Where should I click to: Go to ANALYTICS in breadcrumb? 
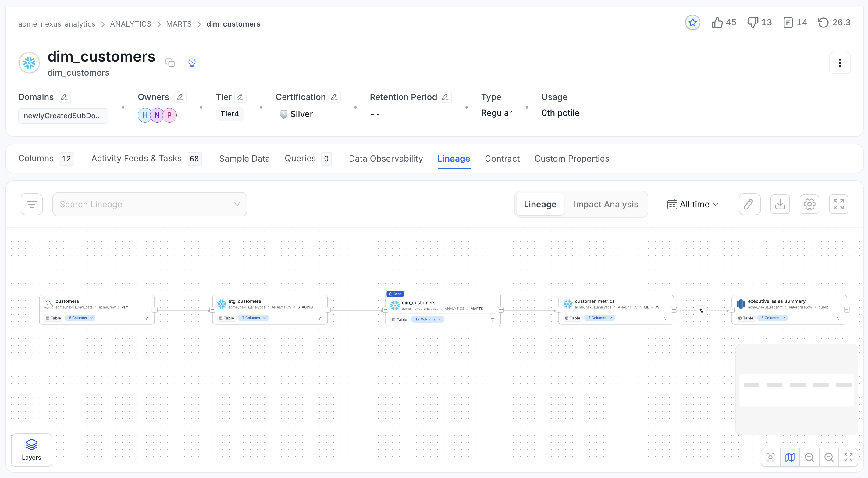(x=130, y=24)
